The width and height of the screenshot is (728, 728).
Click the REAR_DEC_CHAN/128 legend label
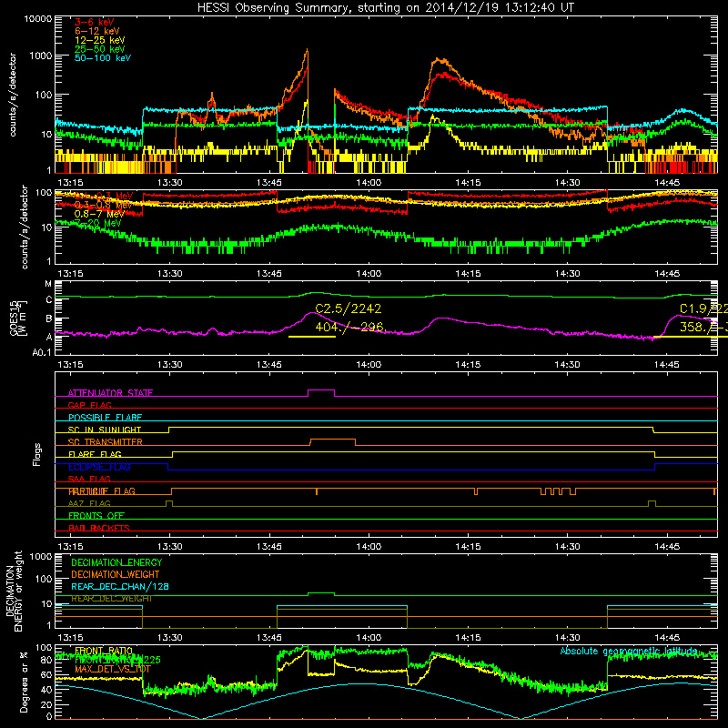click(120, 586)
